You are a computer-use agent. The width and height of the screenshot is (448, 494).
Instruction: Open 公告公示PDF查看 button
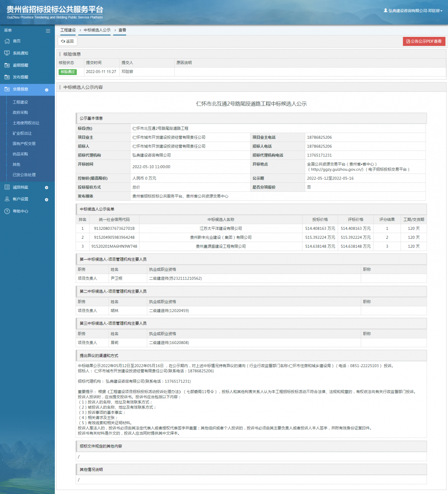pos(424,41)
